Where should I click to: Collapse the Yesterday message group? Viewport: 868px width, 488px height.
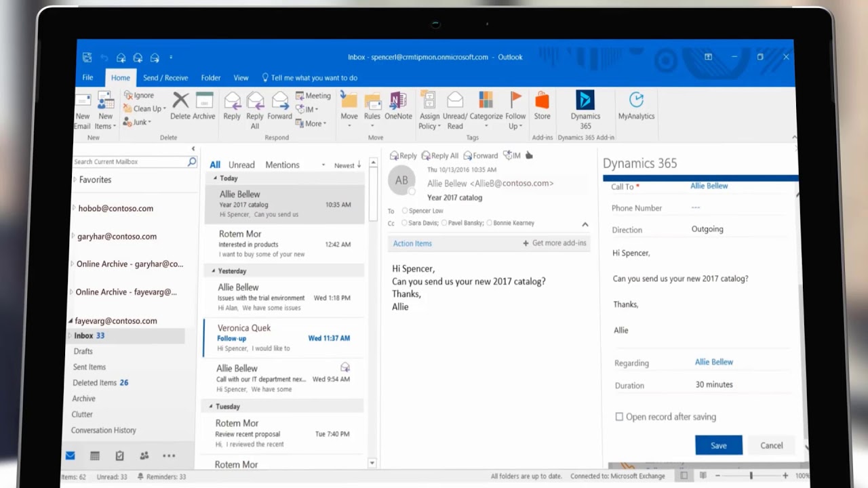point(214,271)
